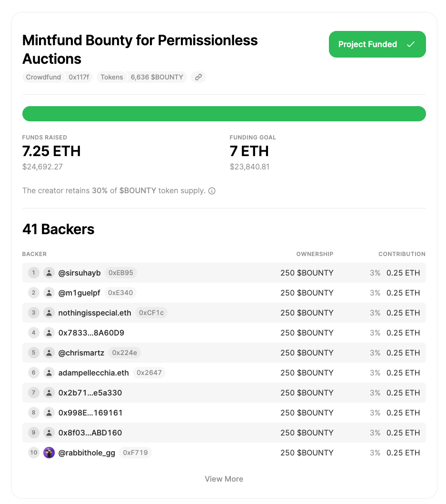446x504 pixels.
Task: Open backer 0x998E...169161
Action: (x=90, y=413)
